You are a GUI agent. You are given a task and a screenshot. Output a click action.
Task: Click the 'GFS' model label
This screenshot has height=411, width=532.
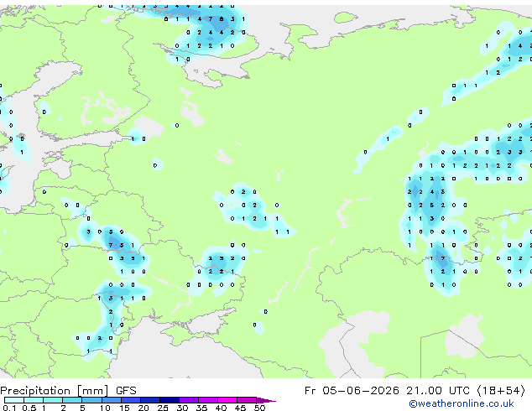pyautogui.click(x=126, y=391)
